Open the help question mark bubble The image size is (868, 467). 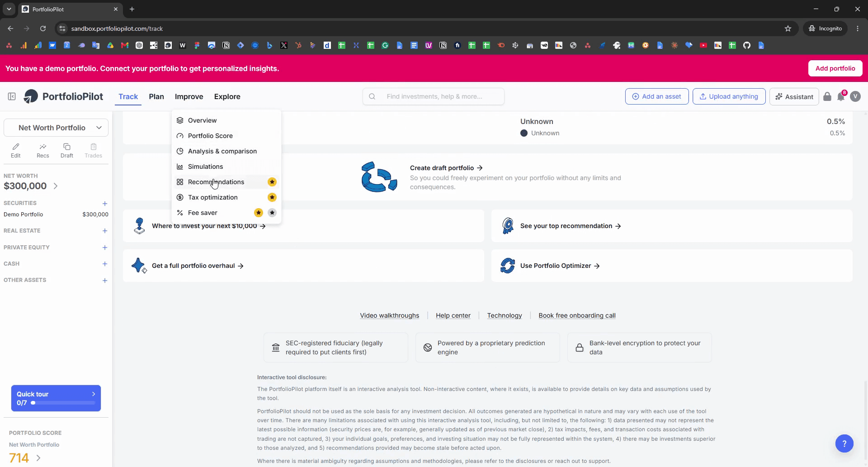pyautogui.click(x=844, y=443)
